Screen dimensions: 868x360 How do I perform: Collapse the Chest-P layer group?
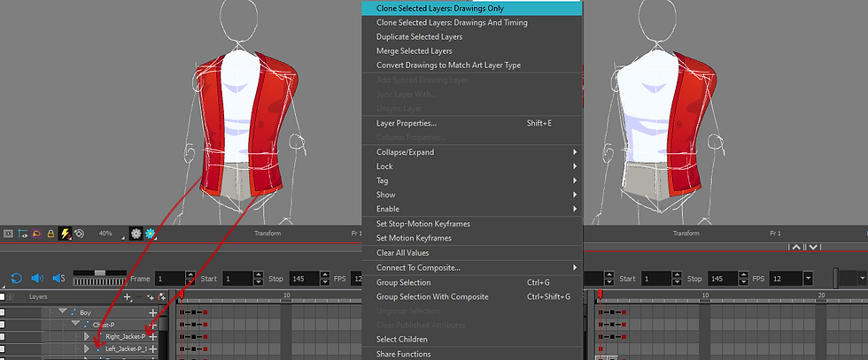pyautogui.click(x=76, y=324)
